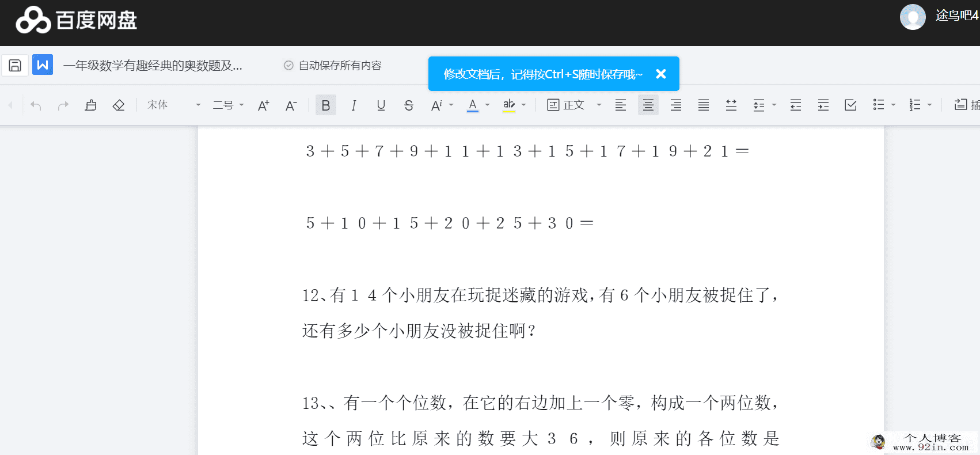980x455 pixels.
Task: Undo the last edit
Action: 36,105
